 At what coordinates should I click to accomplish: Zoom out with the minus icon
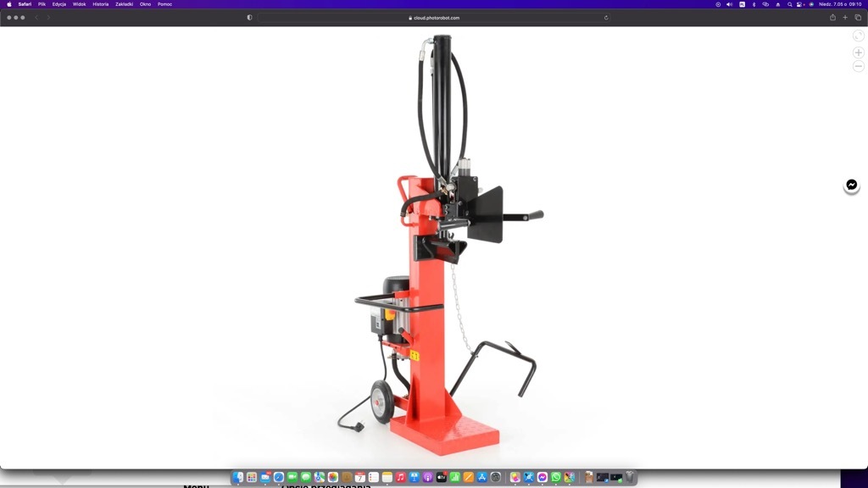858,66
